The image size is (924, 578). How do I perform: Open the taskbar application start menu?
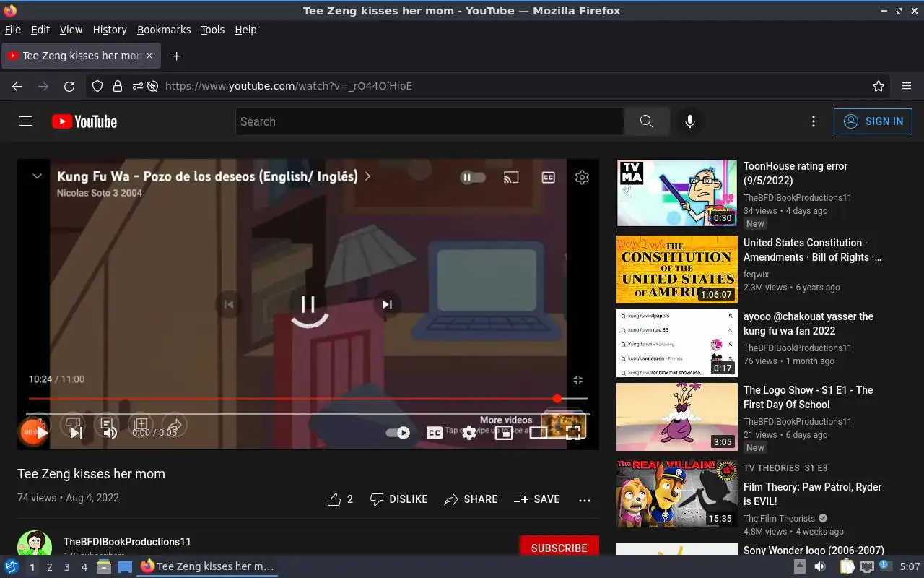pos(12,567)
